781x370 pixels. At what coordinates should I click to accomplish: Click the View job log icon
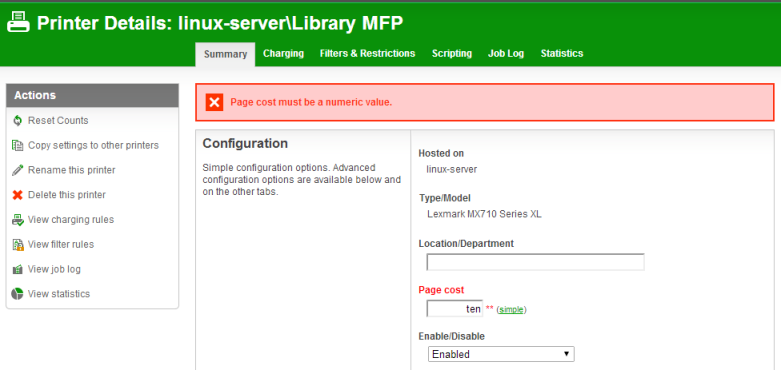pyautogui.click(x=17, y=269)
